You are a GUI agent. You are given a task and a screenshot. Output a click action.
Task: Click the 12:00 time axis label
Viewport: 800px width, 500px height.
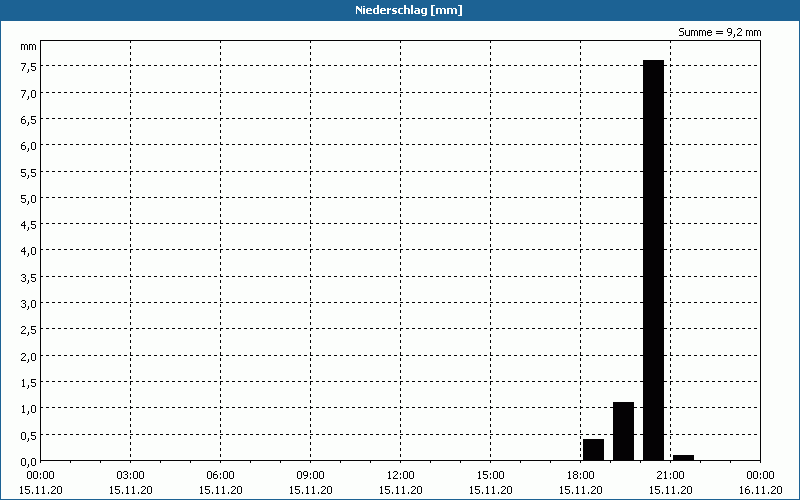(401, 476)
